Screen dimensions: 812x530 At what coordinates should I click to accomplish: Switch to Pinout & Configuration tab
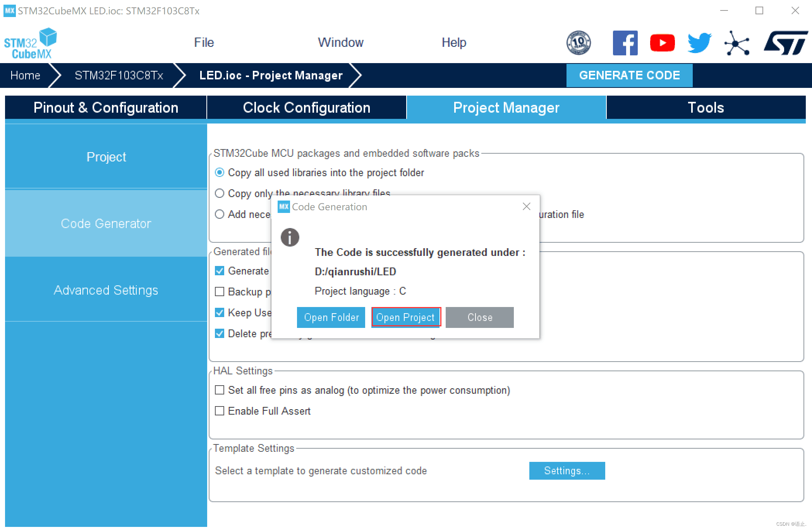click(106, 108)
